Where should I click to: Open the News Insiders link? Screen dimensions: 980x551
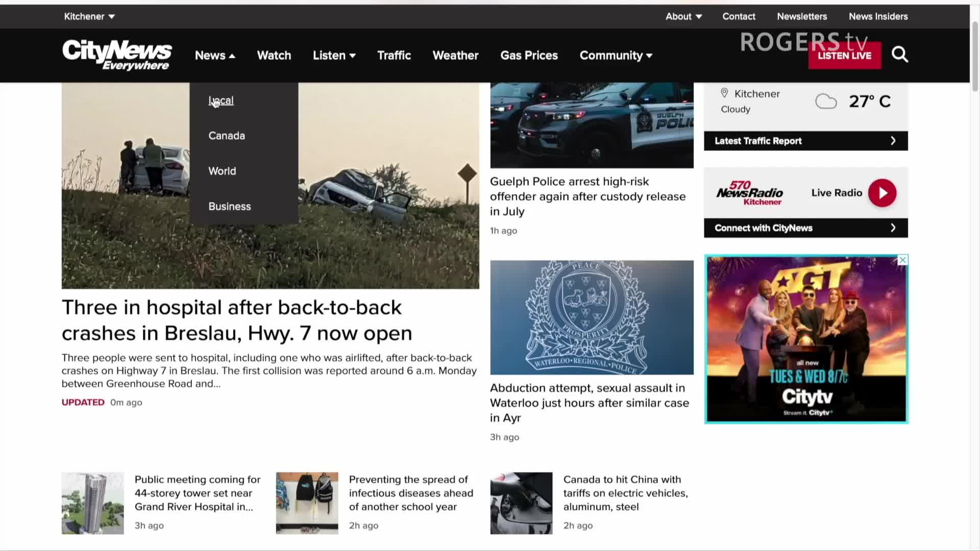(878, 16)
